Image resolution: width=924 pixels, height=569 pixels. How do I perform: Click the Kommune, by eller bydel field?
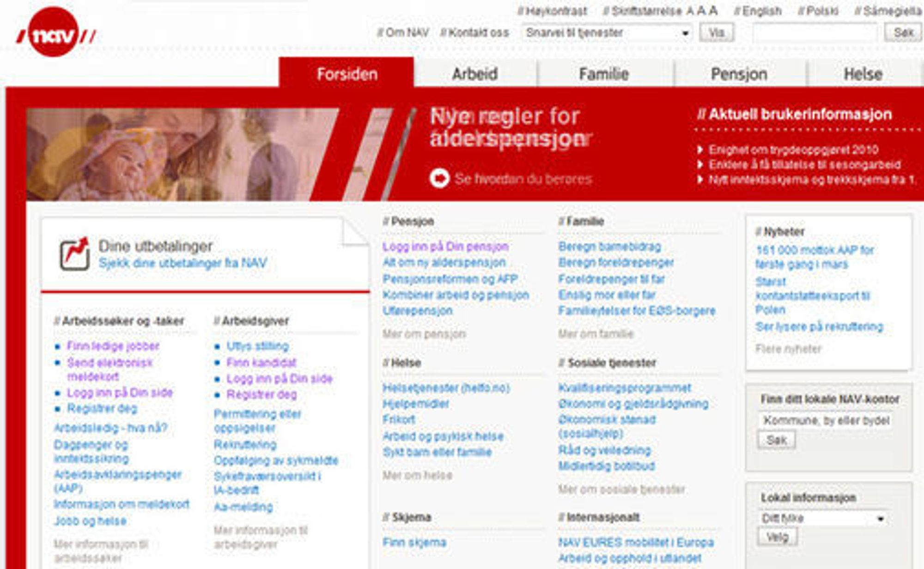[x=826, y=420]
